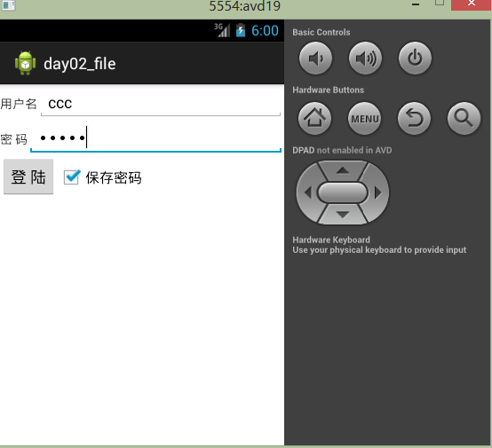This screenshot has width=492, height=448.
Task: Click the Basic Controls heading
Action: (321, 32)
